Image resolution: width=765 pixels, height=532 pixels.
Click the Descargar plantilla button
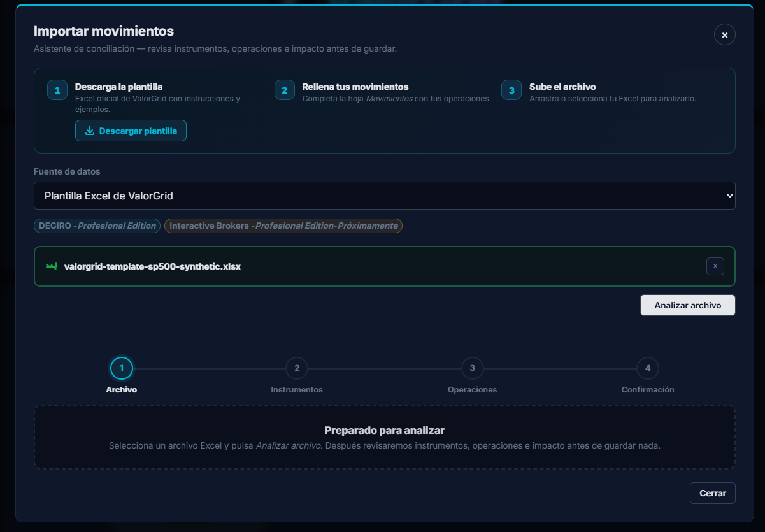(x=131, y=131)
